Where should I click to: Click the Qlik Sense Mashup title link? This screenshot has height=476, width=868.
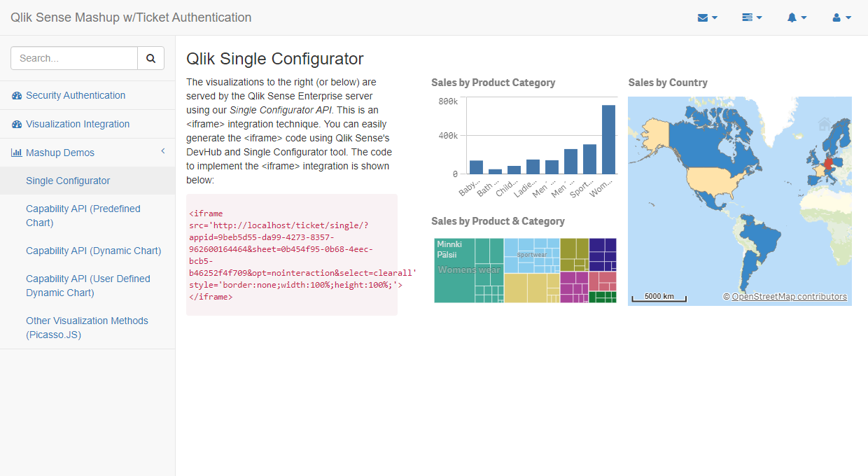(130, 17)
